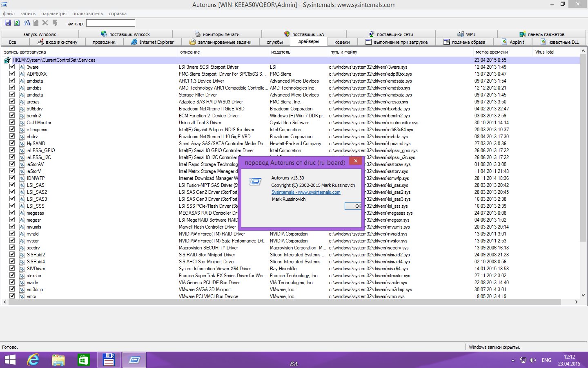The width and height of the screenshot is (588, 368).
Task: Open the volume speaker tray icon
Action: (x=532, y=360)
